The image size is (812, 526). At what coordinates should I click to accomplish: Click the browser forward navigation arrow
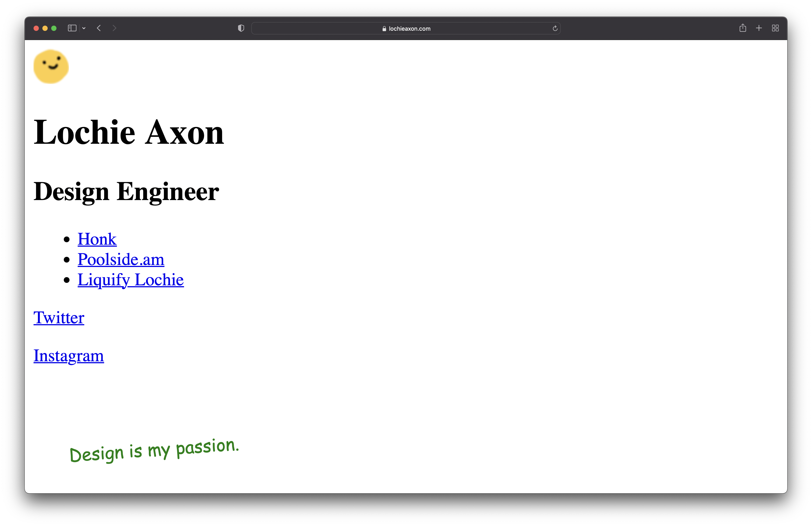point(115,28)
